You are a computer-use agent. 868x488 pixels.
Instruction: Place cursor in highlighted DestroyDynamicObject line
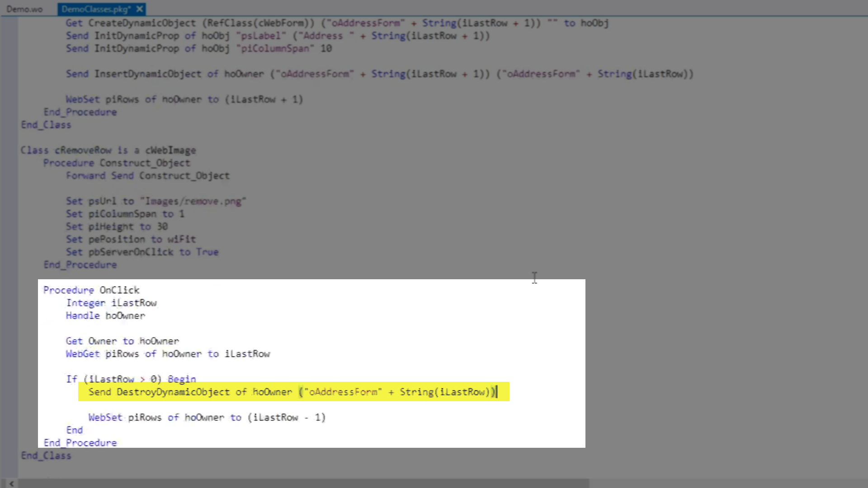coord(292,392)
